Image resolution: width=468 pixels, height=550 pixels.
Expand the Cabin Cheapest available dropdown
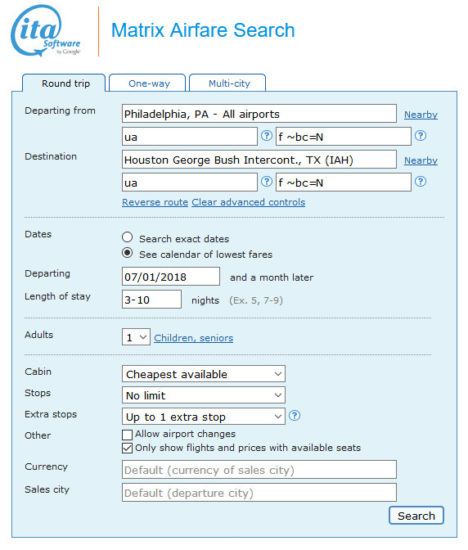point(203,374)
